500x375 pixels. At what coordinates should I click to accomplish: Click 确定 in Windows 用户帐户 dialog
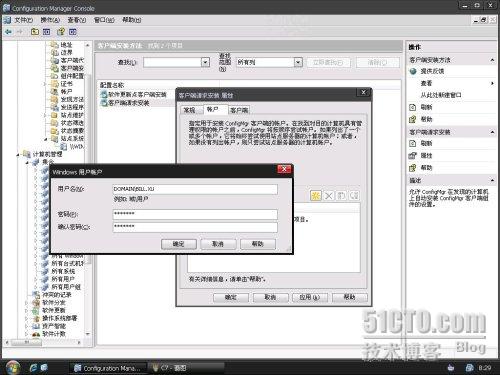click(x=179, y=244)
